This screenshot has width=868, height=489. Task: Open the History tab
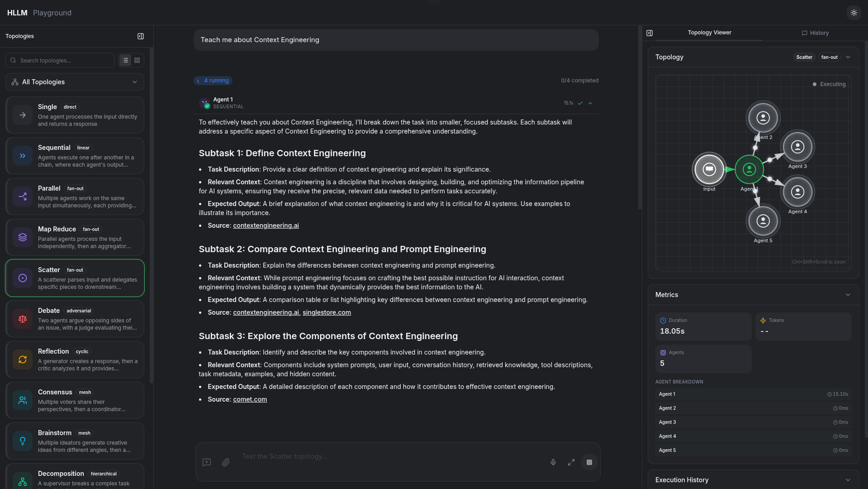(815, 33)
